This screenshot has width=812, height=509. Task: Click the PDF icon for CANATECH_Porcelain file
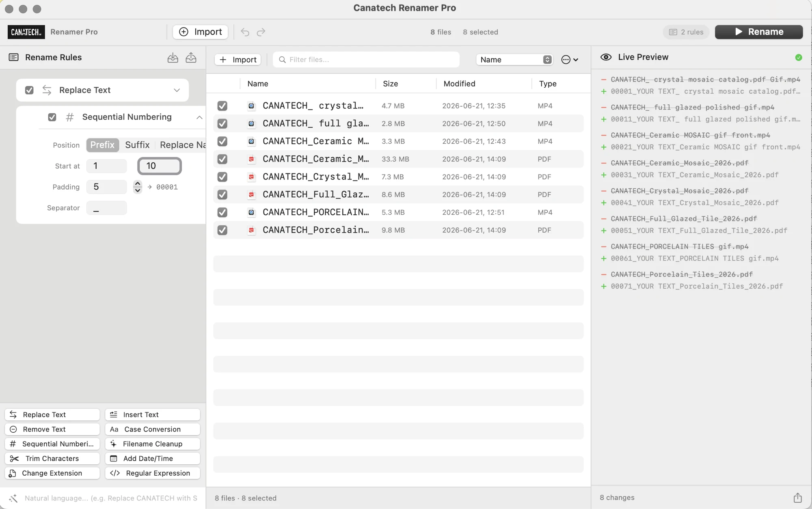[x=251, y=230]
